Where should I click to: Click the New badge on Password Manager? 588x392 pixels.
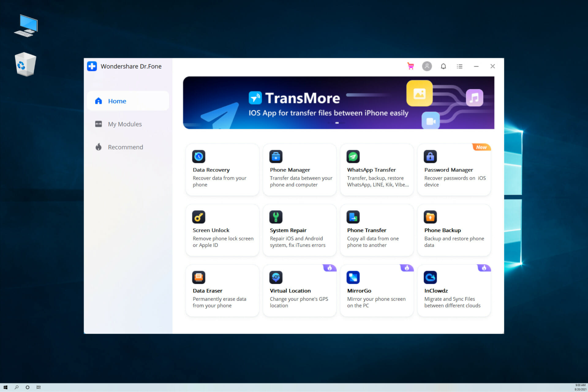pos(481,147)
